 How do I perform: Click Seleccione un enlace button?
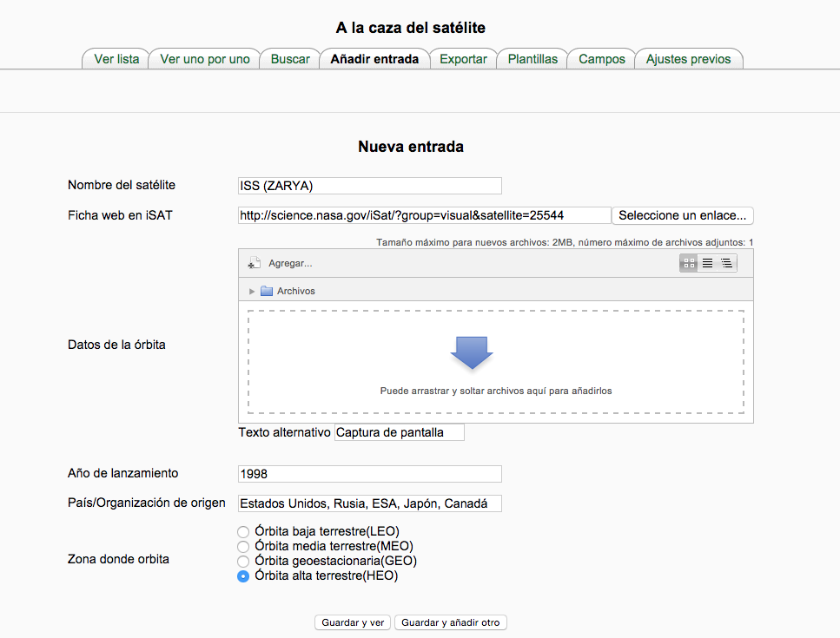683,215
